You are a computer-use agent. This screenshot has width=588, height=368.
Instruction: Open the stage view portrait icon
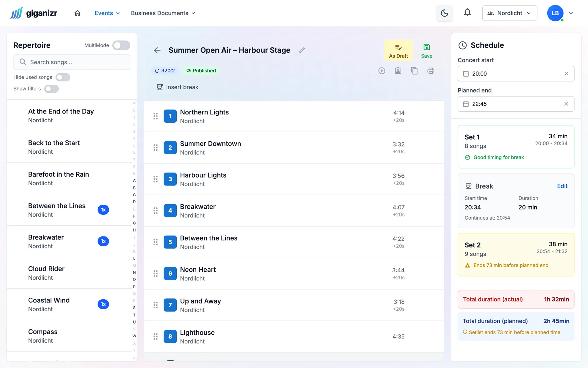(x=398, y=71)
